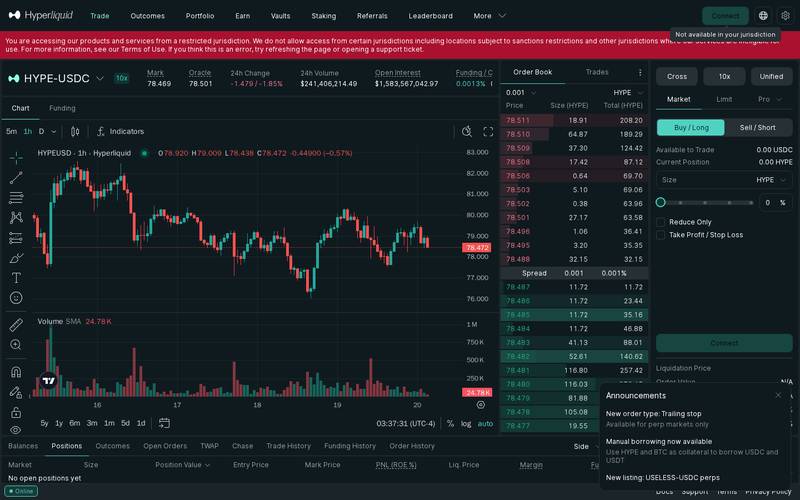800x500 pixels.
Task: Toggle percent scale on the chart
Action: point(450,423)
